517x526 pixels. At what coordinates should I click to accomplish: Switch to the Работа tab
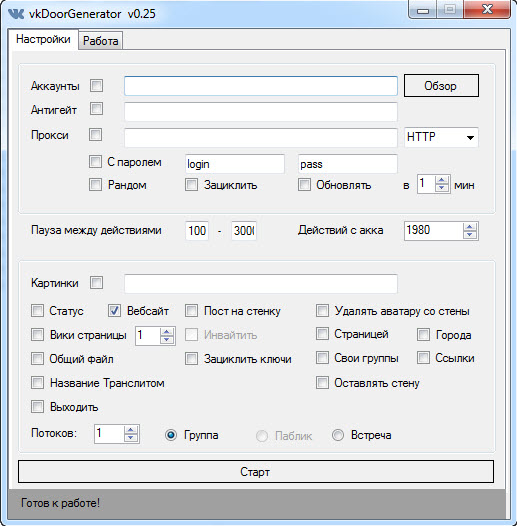101,41
